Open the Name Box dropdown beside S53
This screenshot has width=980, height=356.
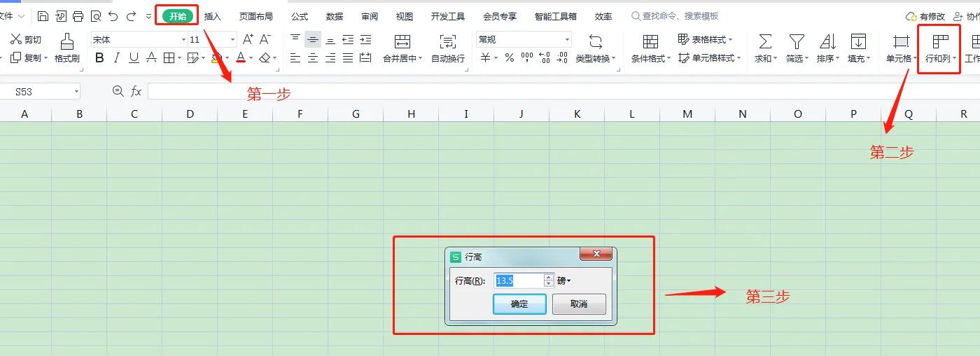(x=76, y=92)
